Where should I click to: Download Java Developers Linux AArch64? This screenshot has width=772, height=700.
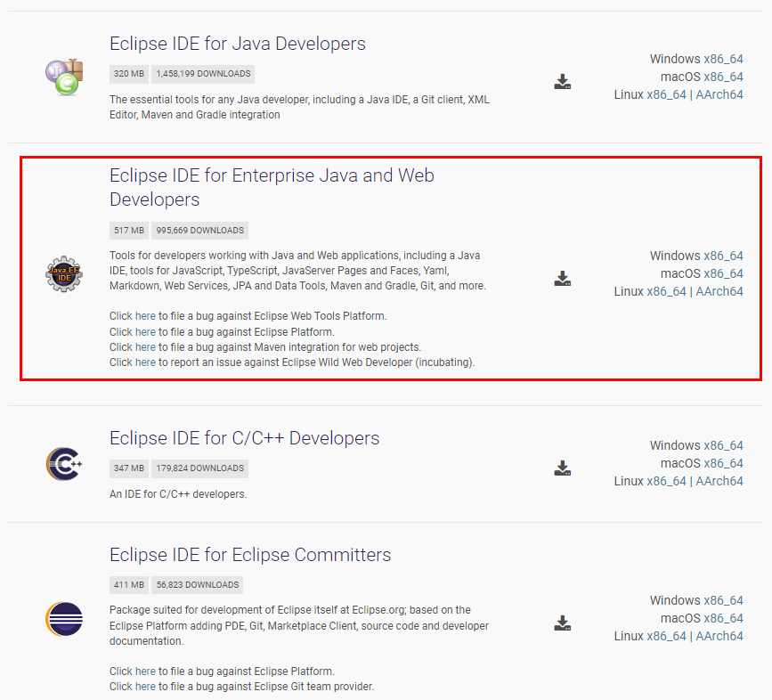pyautogui.click(x=719, y=94)
